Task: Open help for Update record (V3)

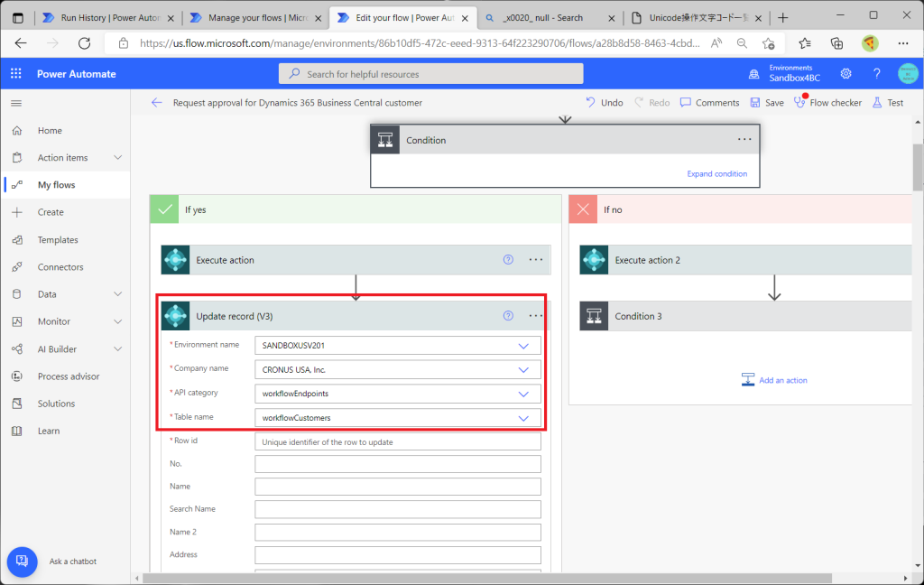Action: [x=508, y=315]
